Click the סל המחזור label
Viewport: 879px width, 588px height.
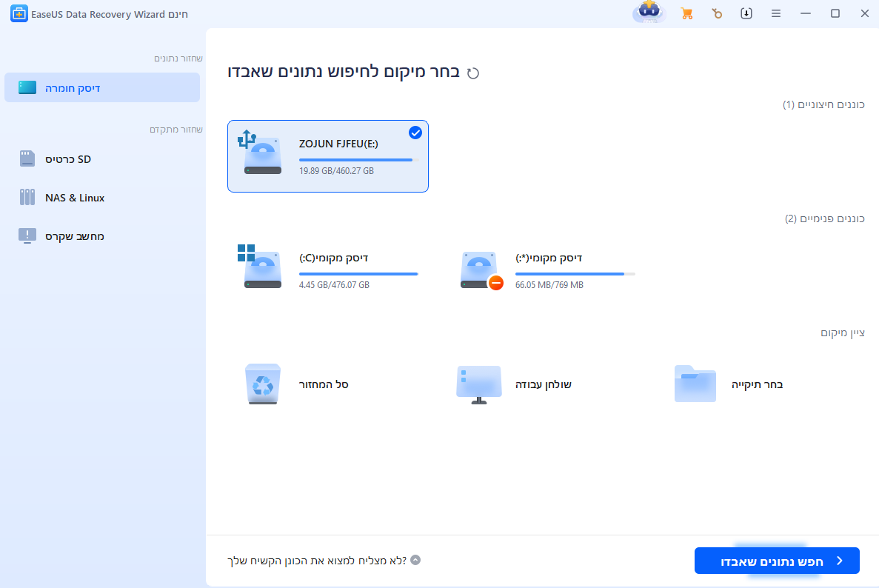coord(324,384)
